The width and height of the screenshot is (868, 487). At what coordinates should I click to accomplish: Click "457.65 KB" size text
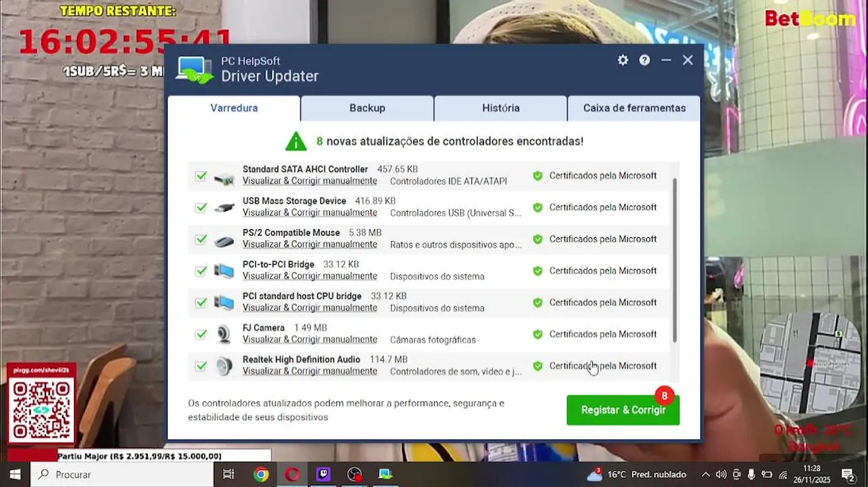point(397,170)
